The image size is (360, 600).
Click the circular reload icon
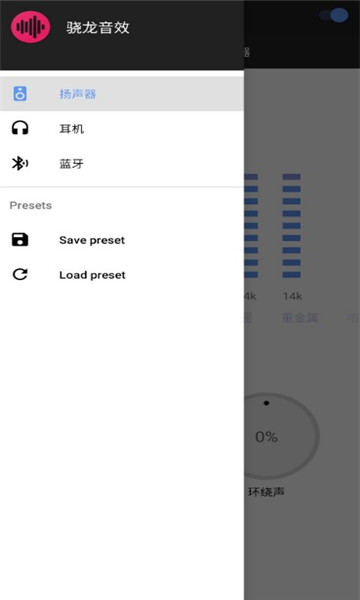(20, 274)
